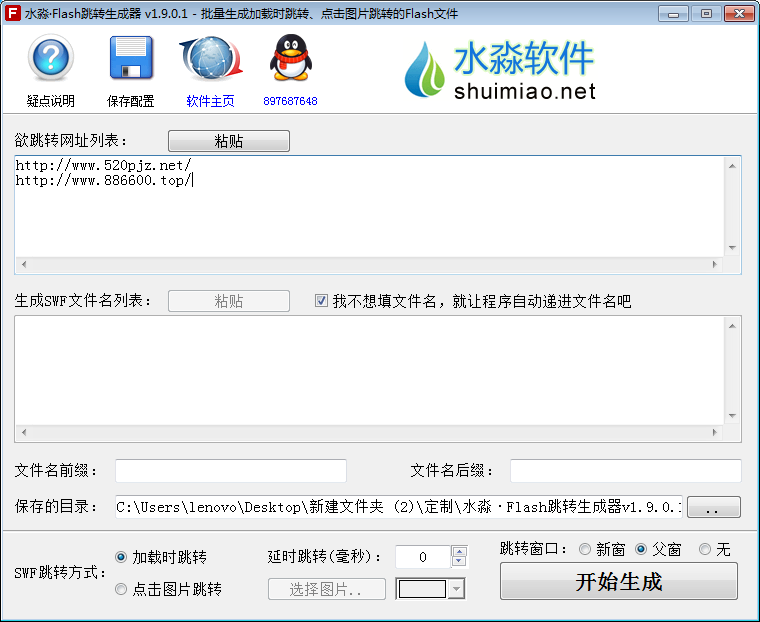Click SWF list vertical scrollbar up arrow

(x=732, y=326)
